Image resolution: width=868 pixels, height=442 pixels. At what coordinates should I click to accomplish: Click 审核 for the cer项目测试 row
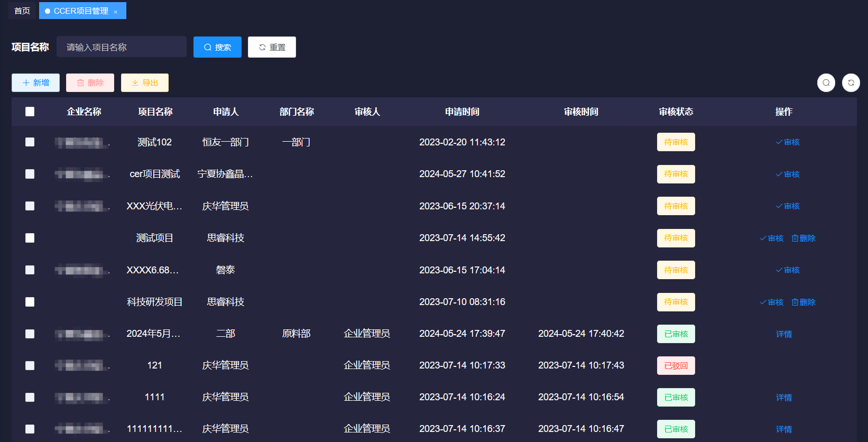[788, 174]
